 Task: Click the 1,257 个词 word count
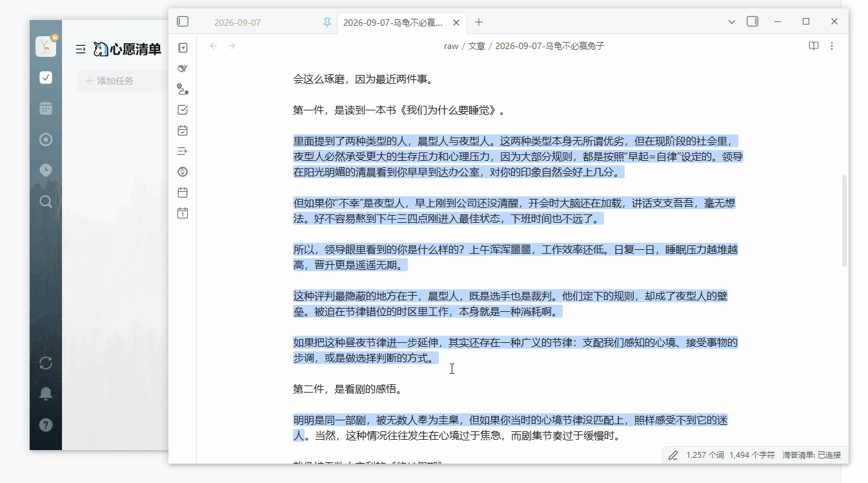(x=705, y=455)
